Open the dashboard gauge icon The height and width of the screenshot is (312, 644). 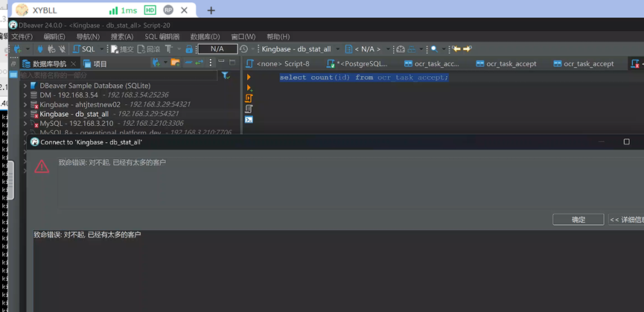(x=401, y=49)
